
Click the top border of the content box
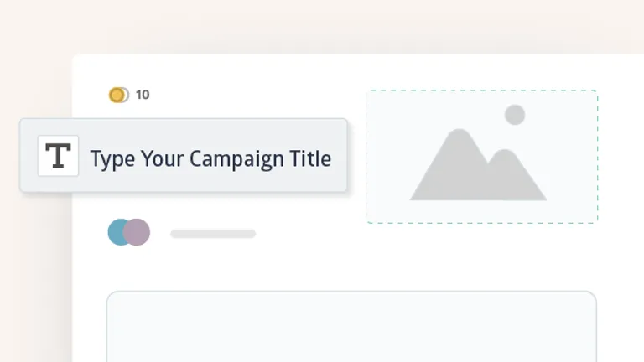coord(351,292)
